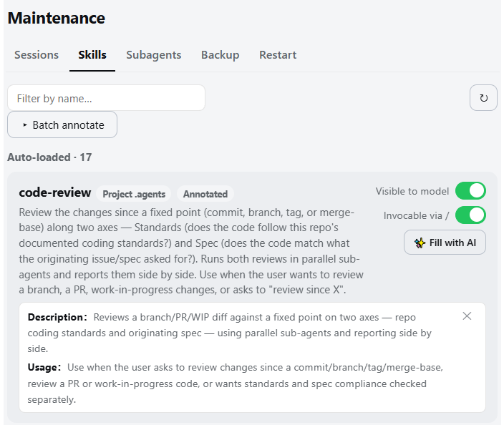This screenshot has width=504, height=425.
Task: Click the Usage annotation text
Action: coord(235,384)
